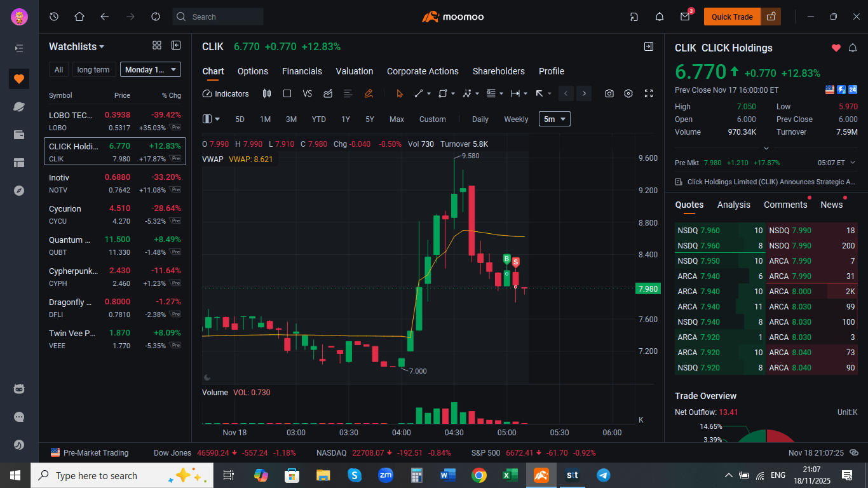Image resolution: width=868 pixels, height=488 pixels.
Task: Toggle favorite heart for CLICK Holdings
Action: click(836, 48)
